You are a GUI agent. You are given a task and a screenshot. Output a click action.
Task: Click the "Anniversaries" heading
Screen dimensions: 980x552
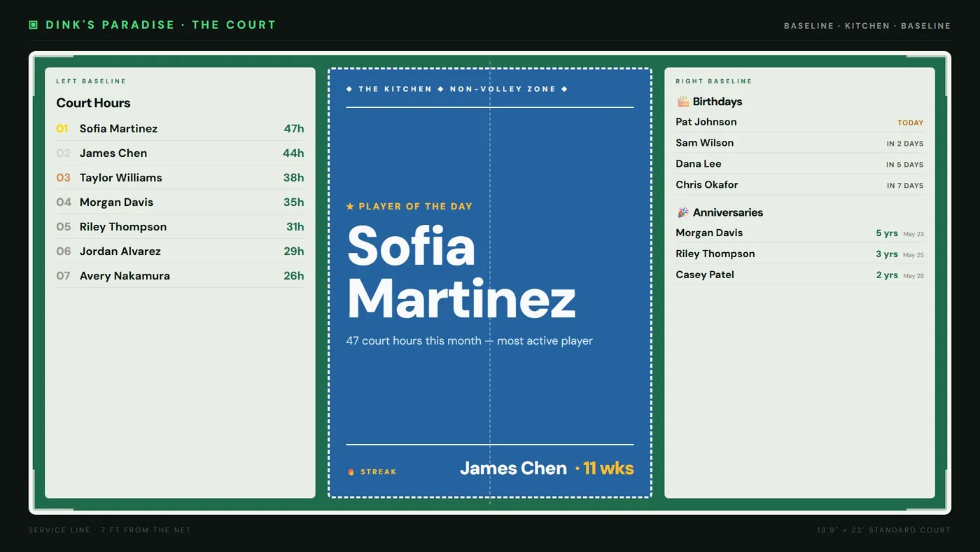(x=728, y=212)
